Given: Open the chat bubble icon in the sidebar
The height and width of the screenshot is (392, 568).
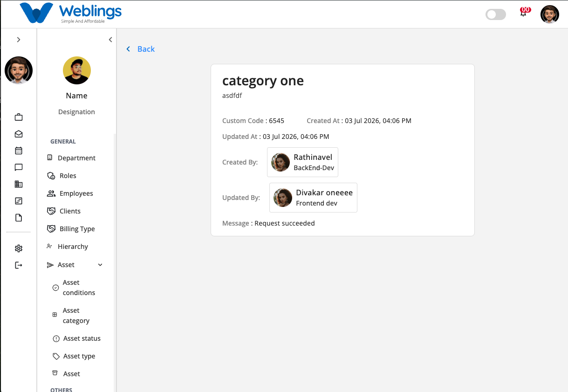Looking at the screenshot, I should click(x=19, y=167).
